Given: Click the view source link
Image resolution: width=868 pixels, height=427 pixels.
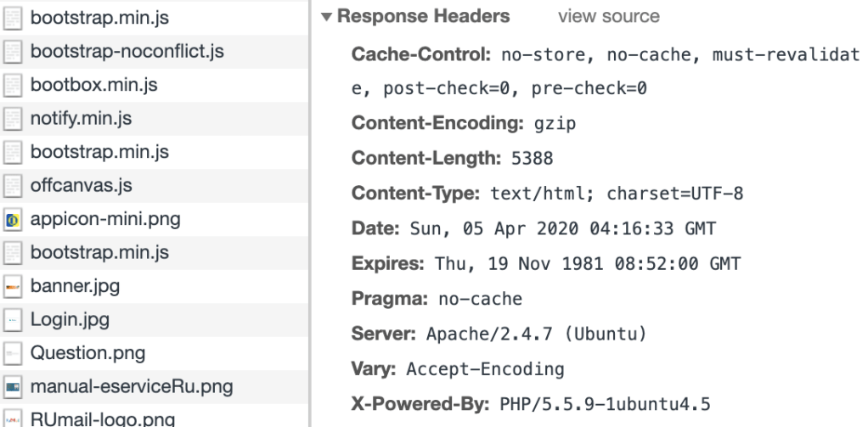Looking at the screenshot, I should 607,17.
